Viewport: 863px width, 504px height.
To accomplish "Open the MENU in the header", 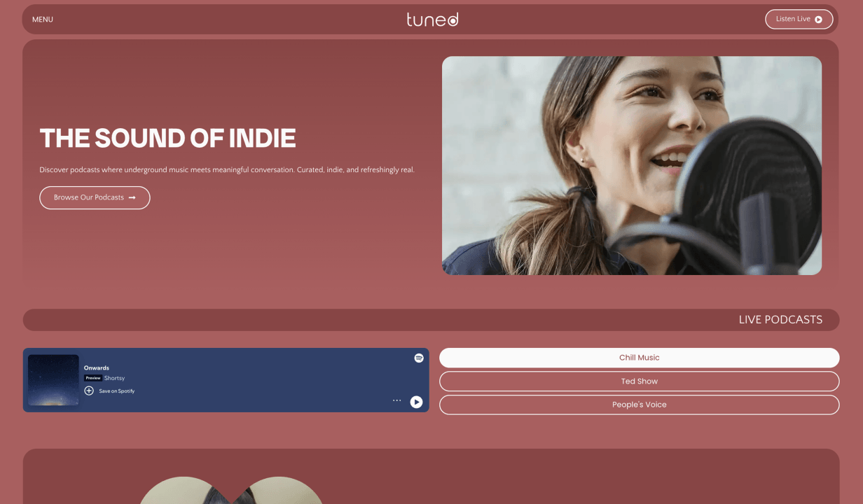I will tap(43, 20).
